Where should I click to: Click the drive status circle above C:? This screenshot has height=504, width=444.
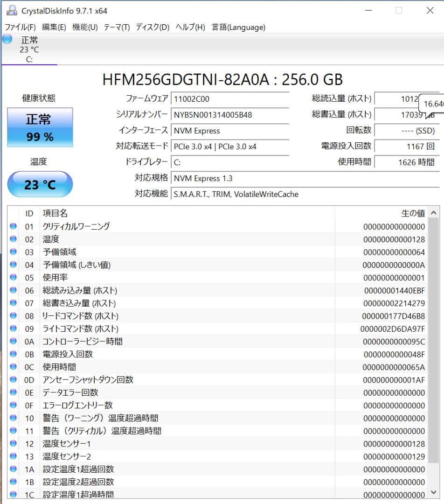point(7,40)
